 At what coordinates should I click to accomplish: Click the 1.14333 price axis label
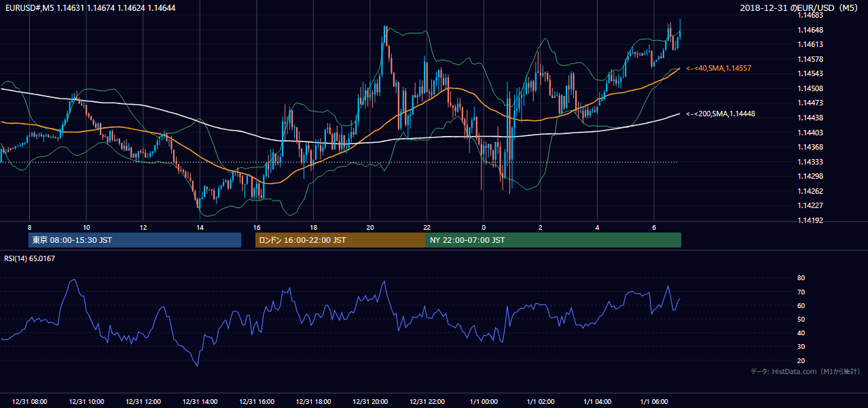pyautogui.click(x=810, y=162)
